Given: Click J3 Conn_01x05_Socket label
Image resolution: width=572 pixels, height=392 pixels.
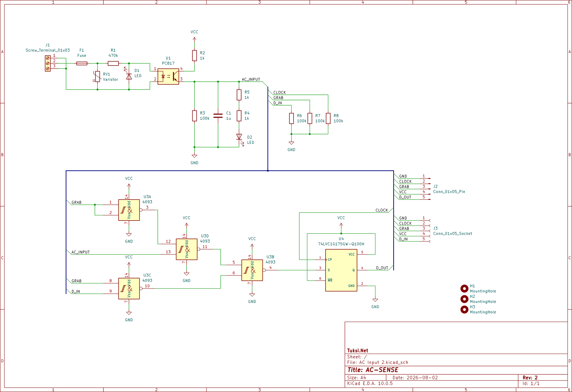Looking at the screenshot, I should 452,233.
